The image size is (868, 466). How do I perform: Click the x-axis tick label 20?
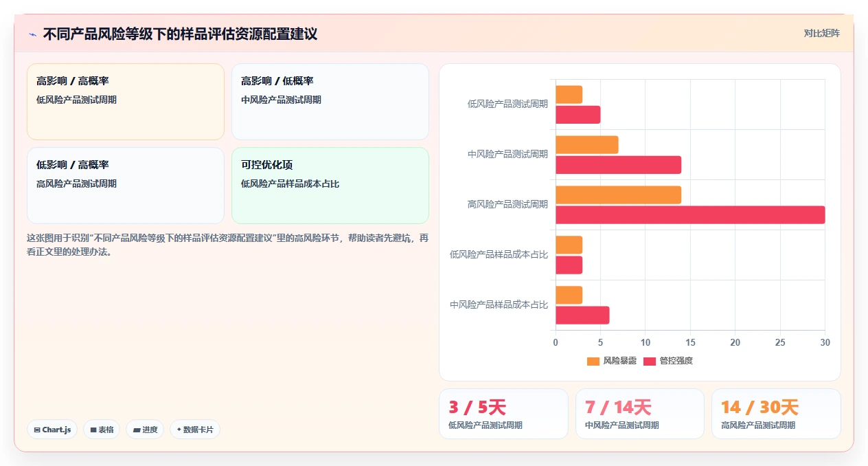point(735,342)
